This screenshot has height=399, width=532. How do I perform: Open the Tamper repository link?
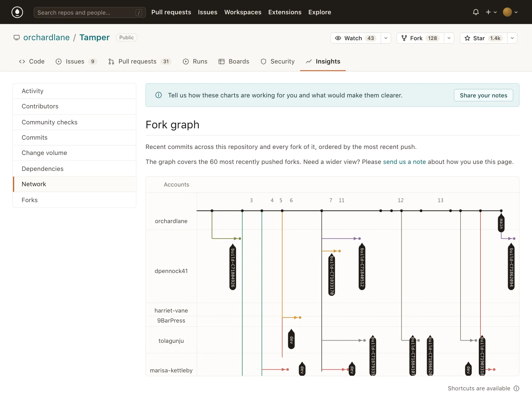[x=94, y=38]
